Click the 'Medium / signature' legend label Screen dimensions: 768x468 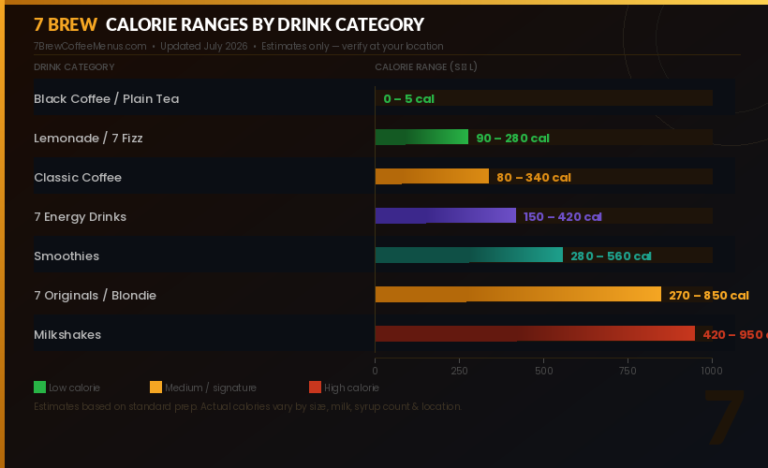[x=211, y=388]
